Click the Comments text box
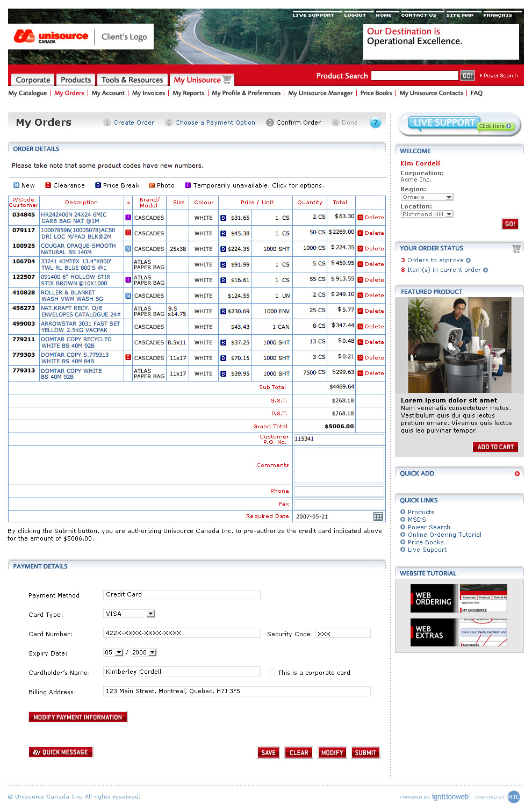The image size is (532, 806). point(339,465)
